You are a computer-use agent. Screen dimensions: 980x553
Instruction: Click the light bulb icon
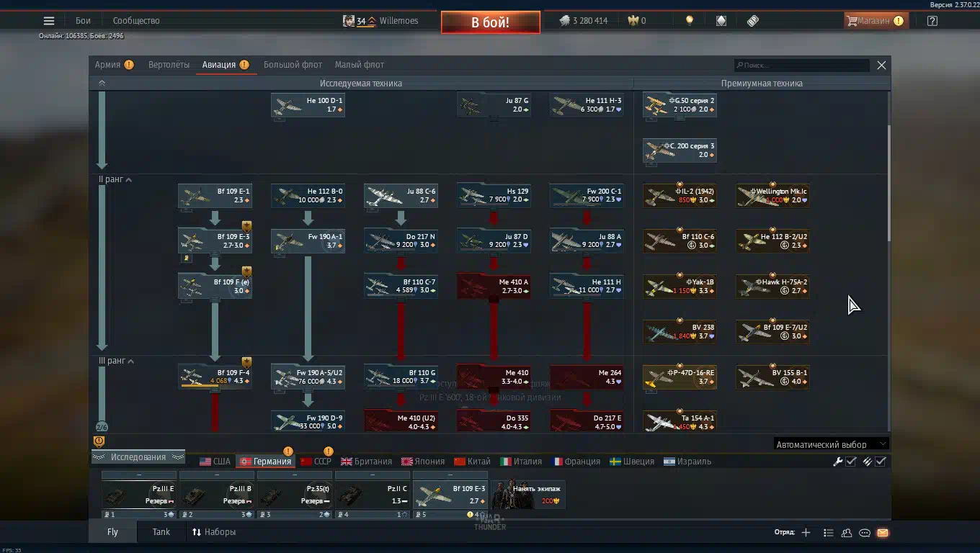(690, 21)
